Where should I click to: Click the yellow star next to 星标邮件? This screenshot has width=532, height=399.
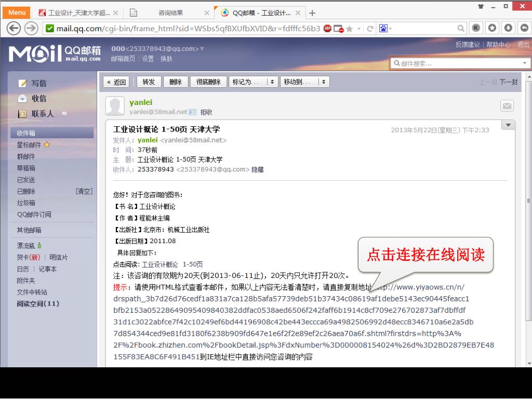coord(47,144)
